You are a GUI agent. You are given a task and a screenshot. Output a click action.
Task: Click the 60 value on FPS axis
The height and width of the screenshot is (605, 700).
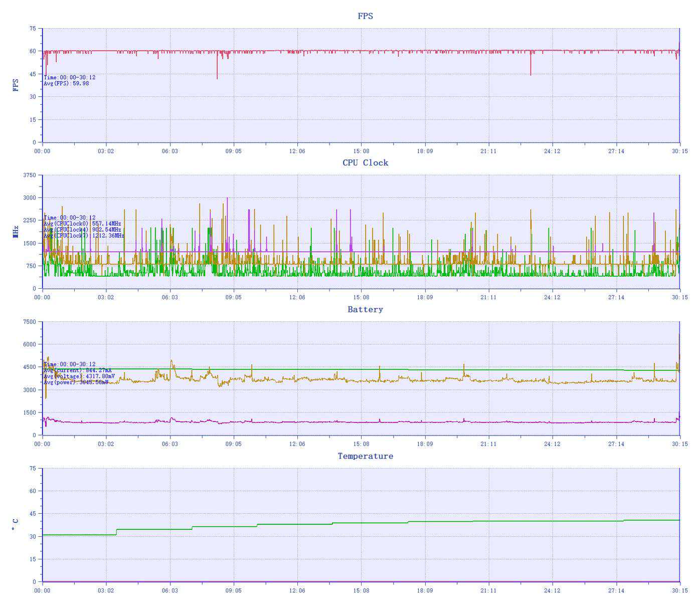coord(33,51)
